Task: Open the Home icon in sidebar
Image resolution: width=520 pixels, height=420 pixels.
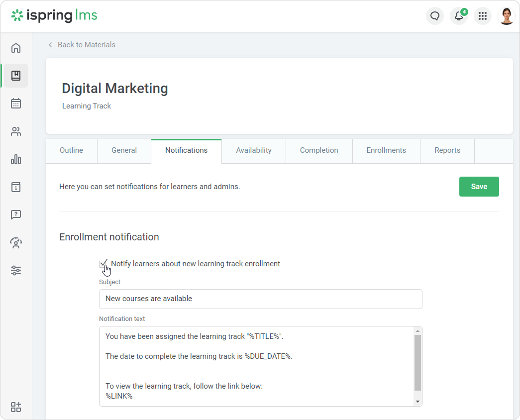Action: point(16,48)
